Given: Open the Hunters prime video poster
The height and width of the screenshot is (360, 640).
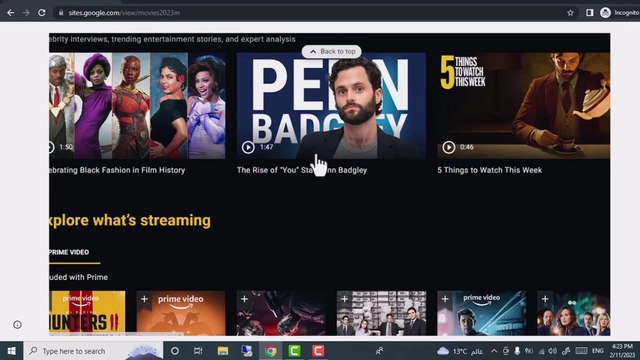Looking at the screenshot, I should click(x=87, y=313).
